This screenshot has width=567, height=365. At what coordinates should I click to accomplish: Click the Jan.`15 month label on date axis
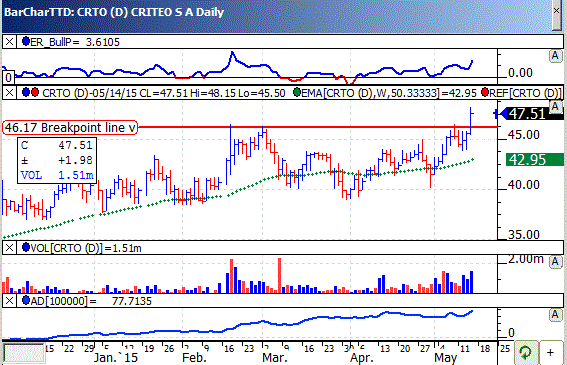(116, 358)
